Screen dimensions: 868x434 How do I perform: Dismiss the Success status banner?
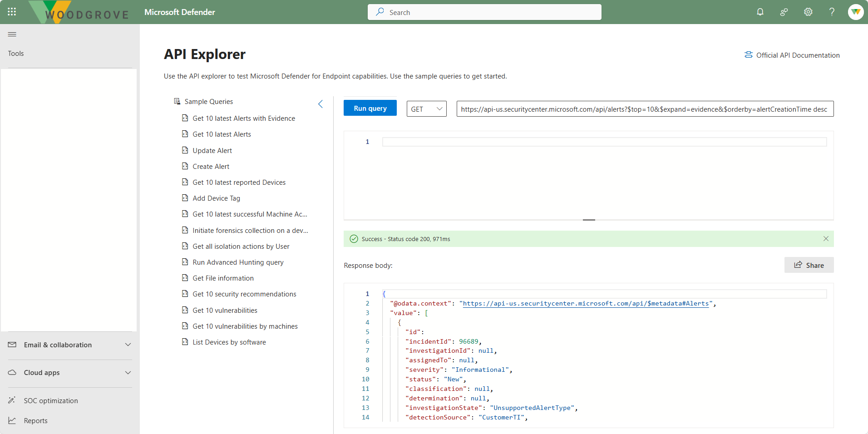[826, 238]
